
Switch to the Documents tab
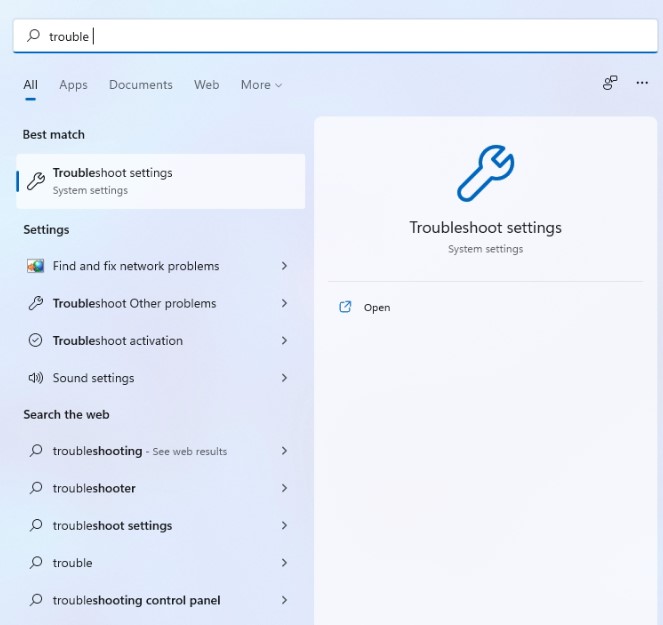tap(141, 85)
